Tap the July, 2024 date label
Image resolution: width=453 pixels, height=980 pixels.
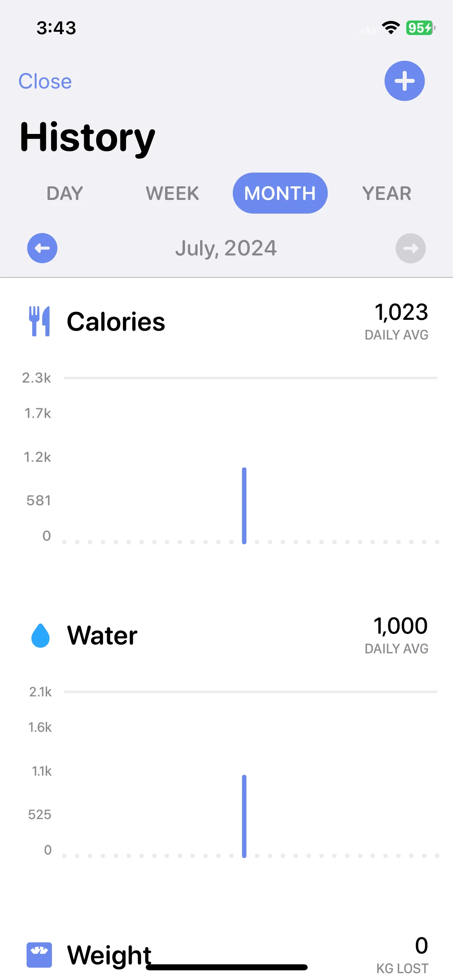pos(226,248)
